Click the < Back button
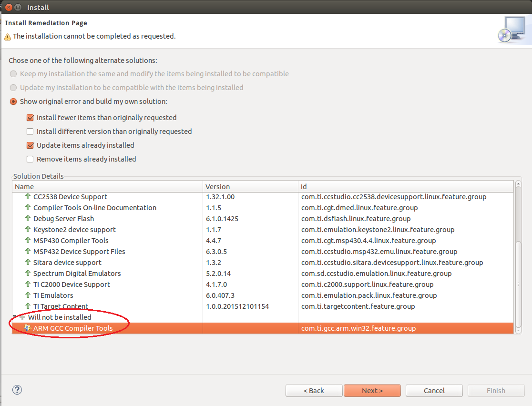This screenshot has width=532, height=406. click(x=314, y=390)
